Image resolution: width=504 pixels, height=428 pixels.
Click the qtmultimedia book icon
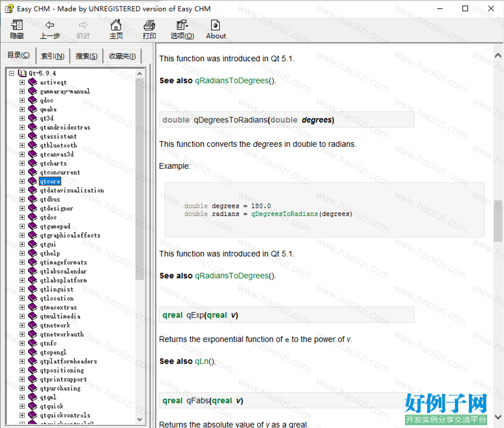pyautogui.click(x=33, y=316)
